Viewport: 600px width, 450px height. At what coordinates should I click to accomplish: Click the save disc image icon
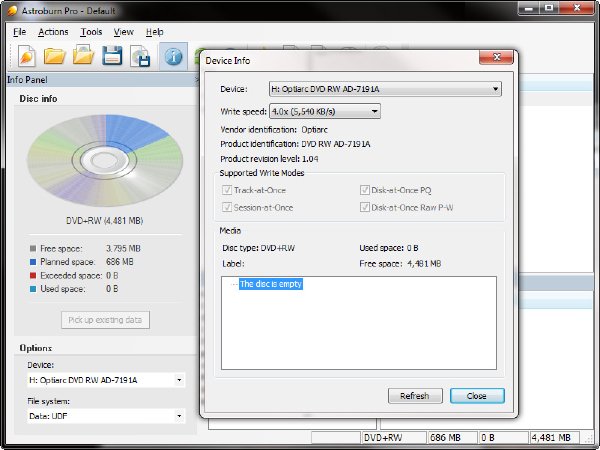(x=140, y=56)
